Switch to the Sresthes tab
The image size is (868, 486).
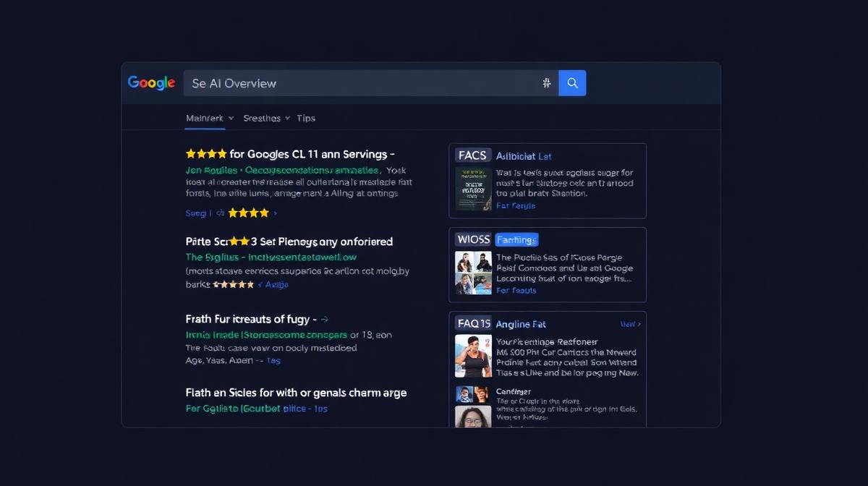262,118
